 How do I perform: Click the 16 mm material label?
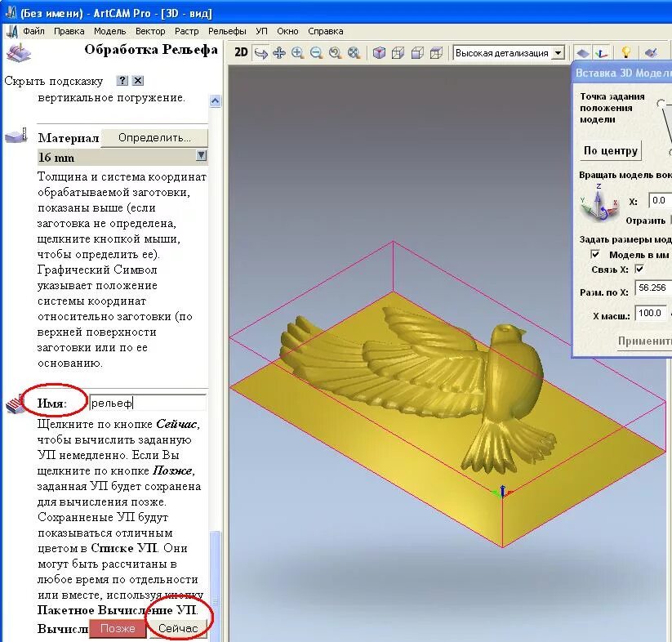click(56, 158)
